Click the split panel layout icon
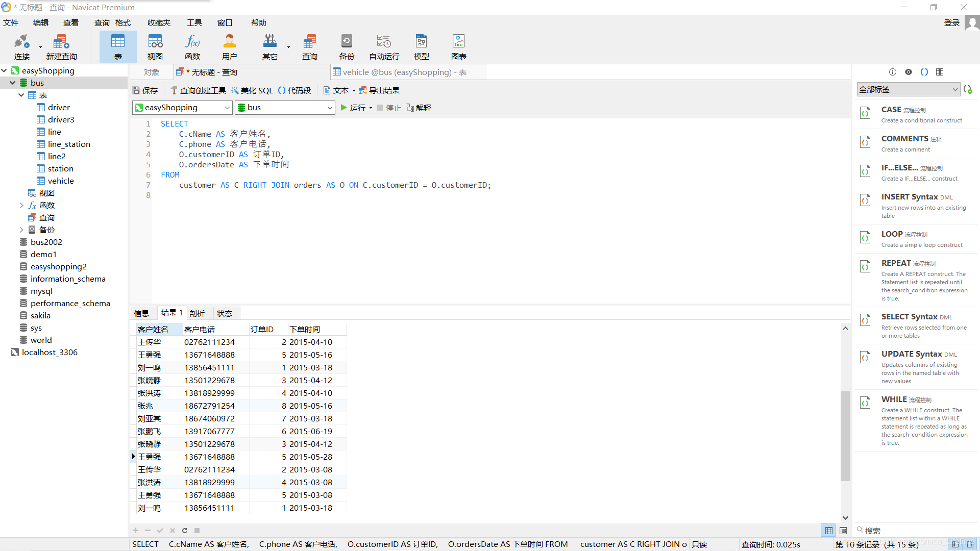980x551 pixels. pos(940,72)
